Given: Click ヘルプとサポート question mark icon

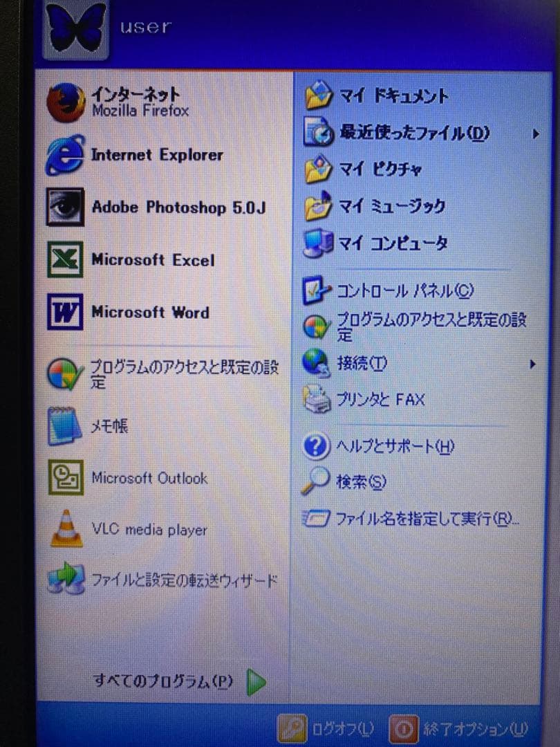Looking at the screenshot, I should pos(316,446).
